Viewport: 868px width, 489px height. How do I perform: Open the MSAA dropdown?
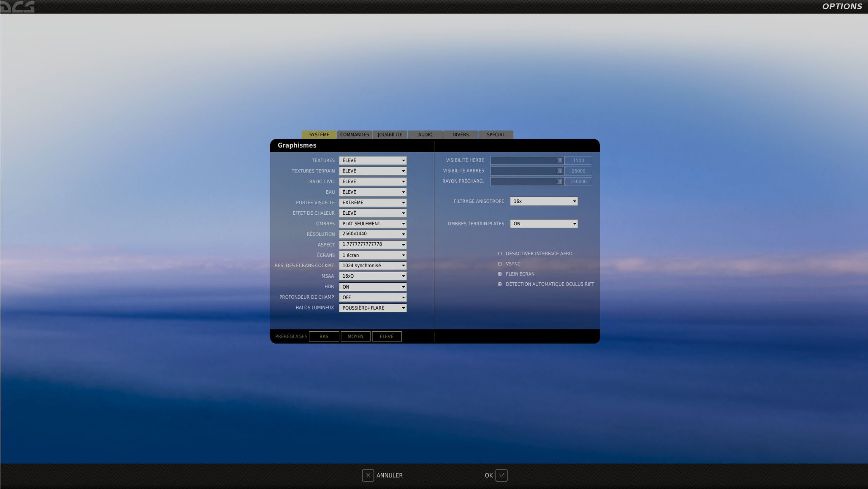coord(372,276)
